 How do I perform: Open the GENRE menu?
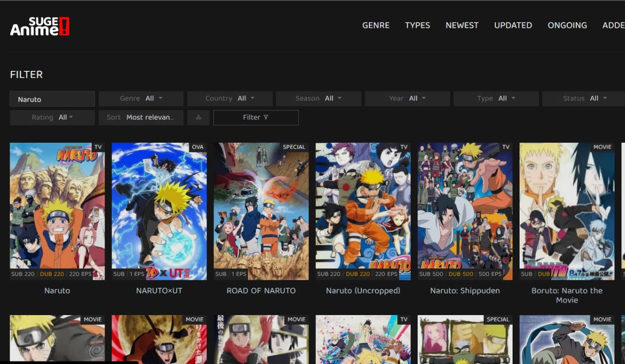tap(376, 25)
